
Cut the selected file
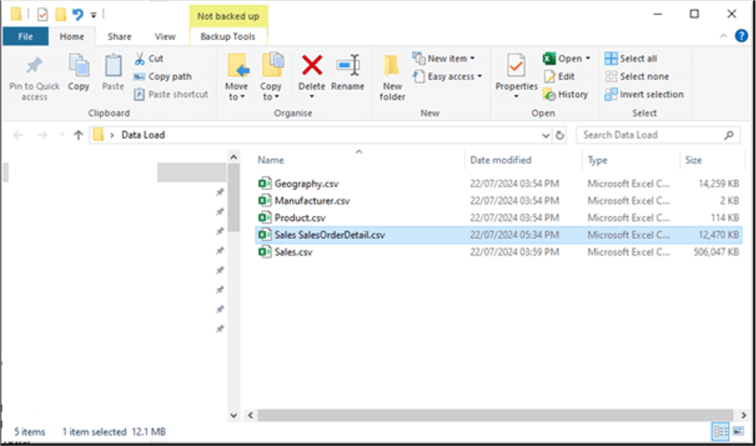[x=149, y=58]
